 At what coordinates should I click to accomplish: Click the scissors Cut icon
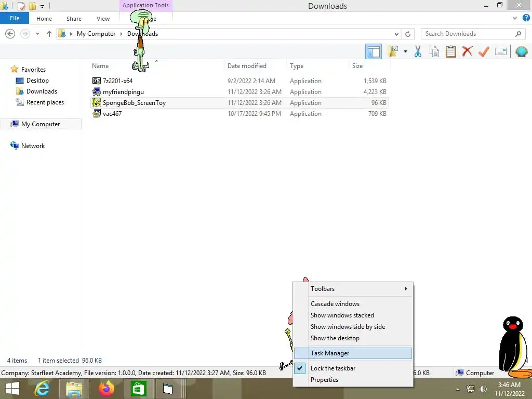click(418, 51)
